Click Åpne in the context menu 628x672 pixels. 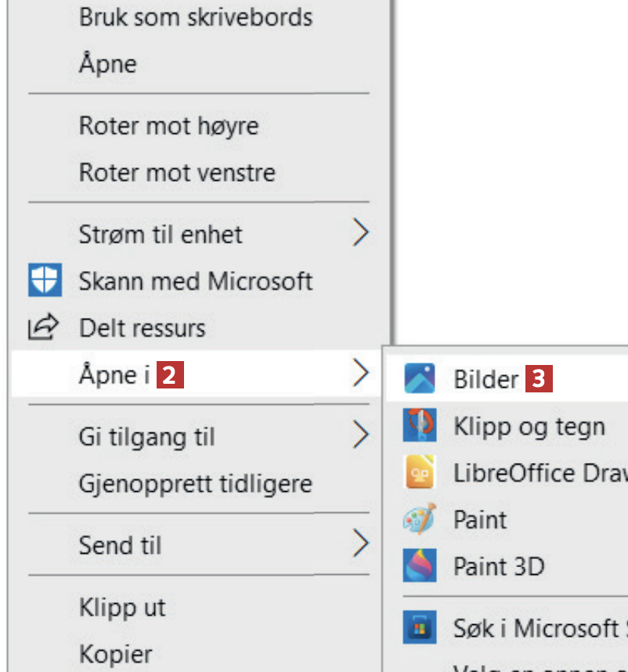[107, 63]
